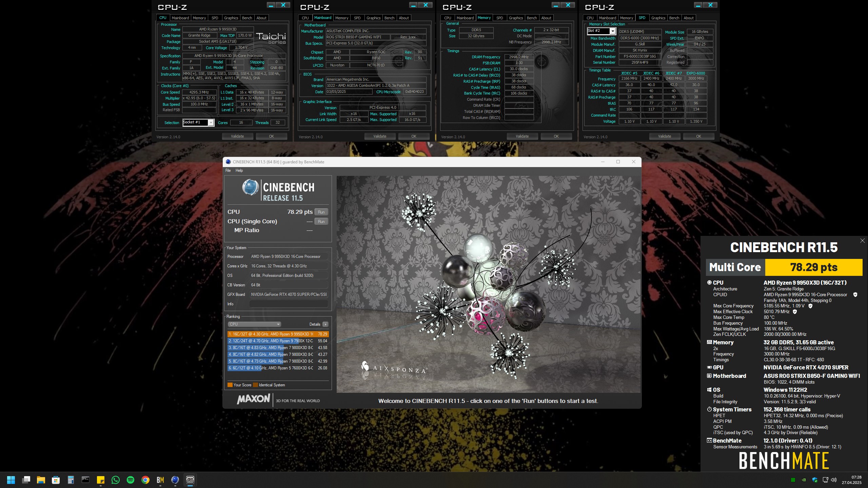Click the 78.29 pts Multi Core score in BenchMate

814,267
